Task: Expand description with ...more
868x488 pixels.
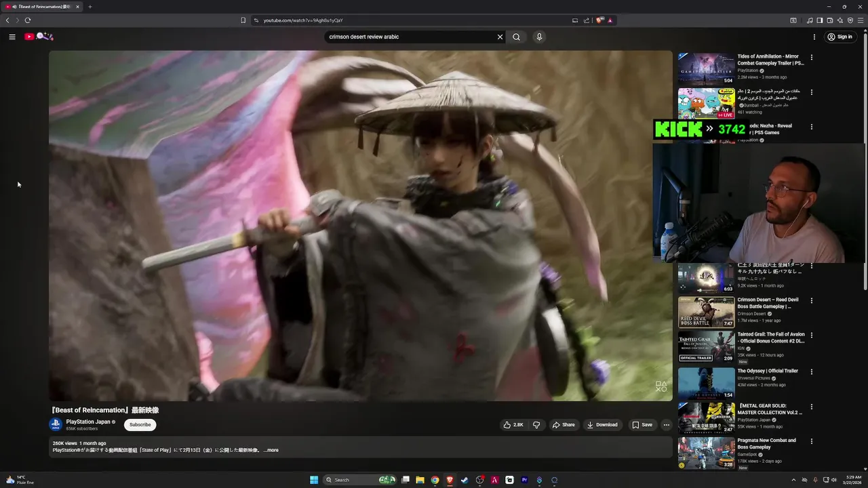Action: tap(271, 450)
